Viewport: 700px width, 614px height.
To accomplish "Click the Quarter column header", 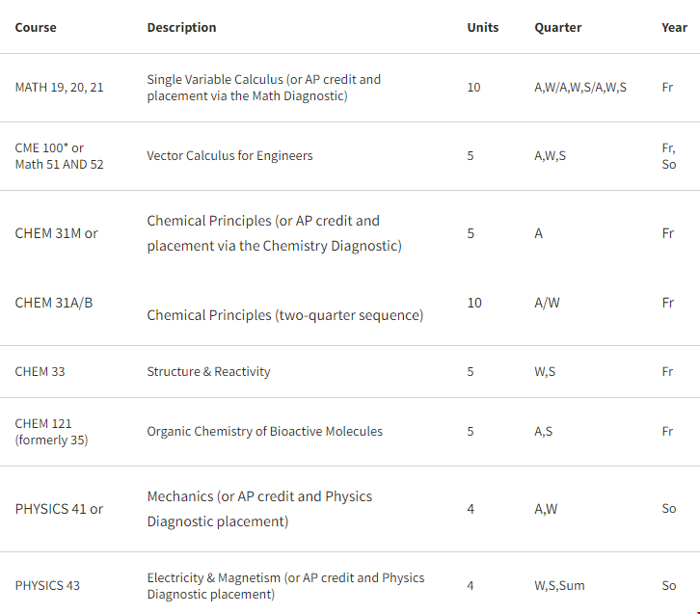I will point(557,27).
